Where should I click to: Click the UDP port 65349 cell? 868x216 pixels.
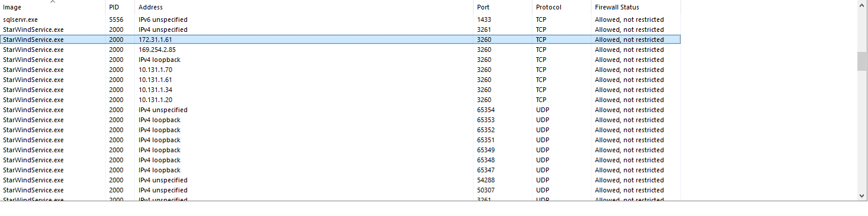486,150
